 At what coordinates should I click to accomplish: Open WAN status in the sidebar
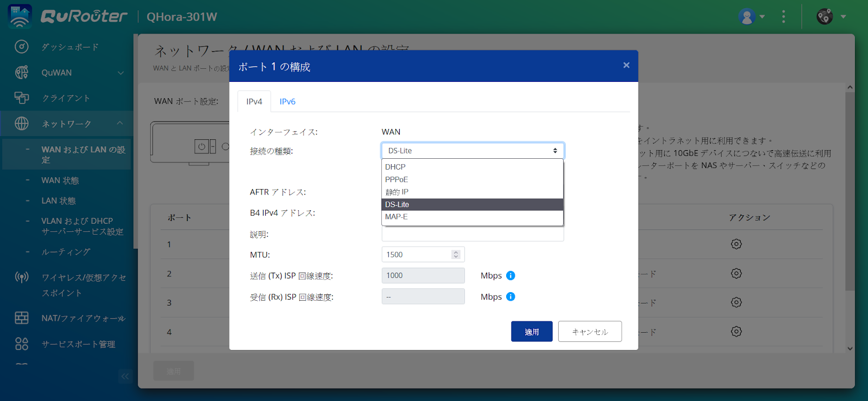click(60, 180)
